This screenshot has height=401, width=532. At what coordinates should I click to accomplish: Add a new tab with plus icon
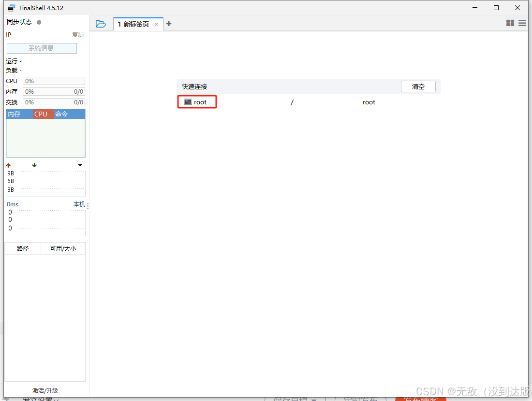[169, 24]
